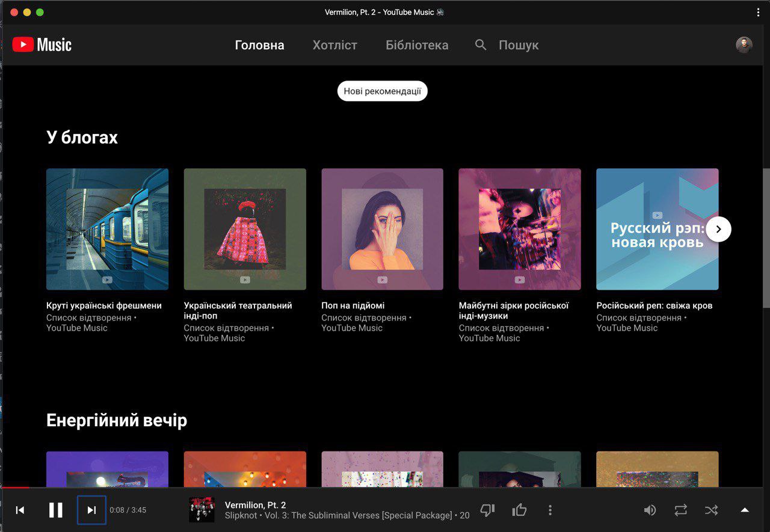Click Vermilion, Pt. 2 song title

coord(256,505)
